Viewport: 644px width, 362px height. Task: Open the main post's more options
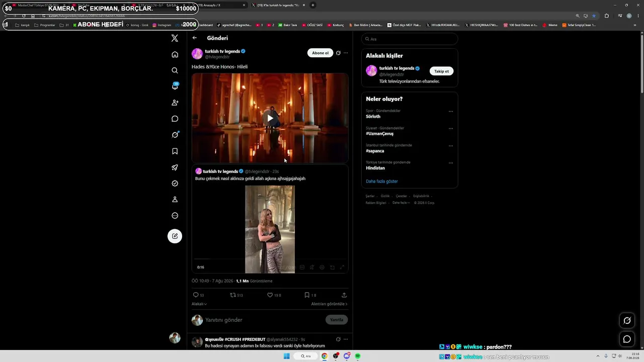pyautogui.click(x=345, y=53)
